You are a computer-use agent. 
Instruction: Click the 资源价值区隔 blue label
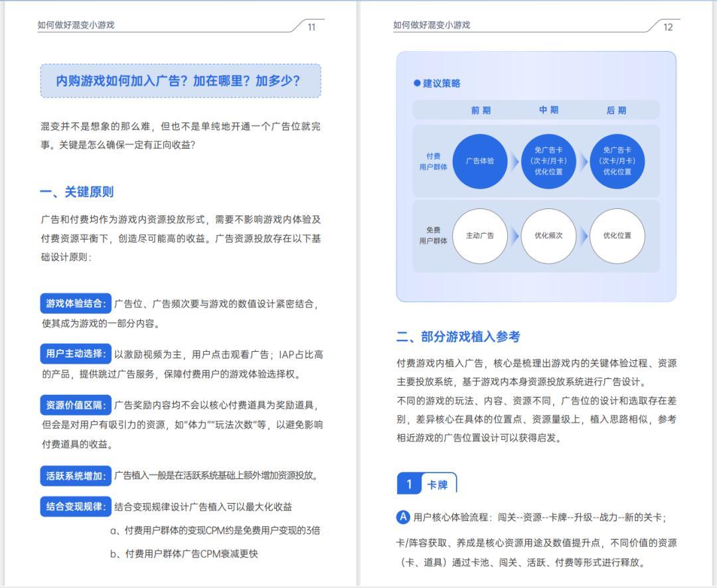[x=75, y=405]
